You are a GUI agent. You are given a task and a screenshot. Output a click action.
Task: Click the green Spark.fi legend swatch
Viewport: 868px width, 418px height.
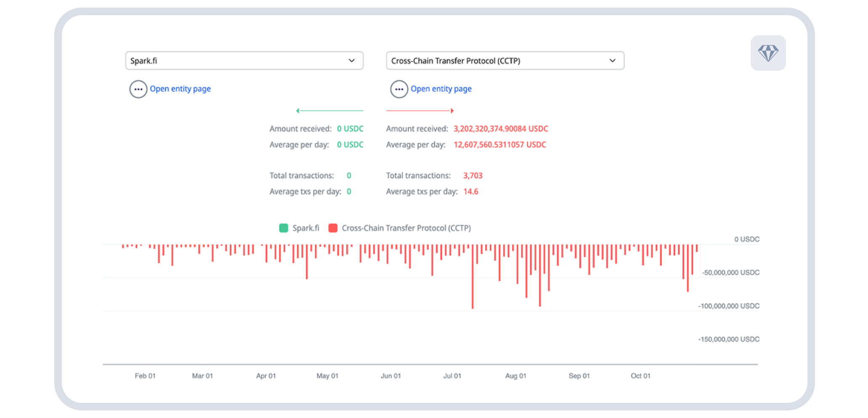pyautogui.click(x=283, y=228)
